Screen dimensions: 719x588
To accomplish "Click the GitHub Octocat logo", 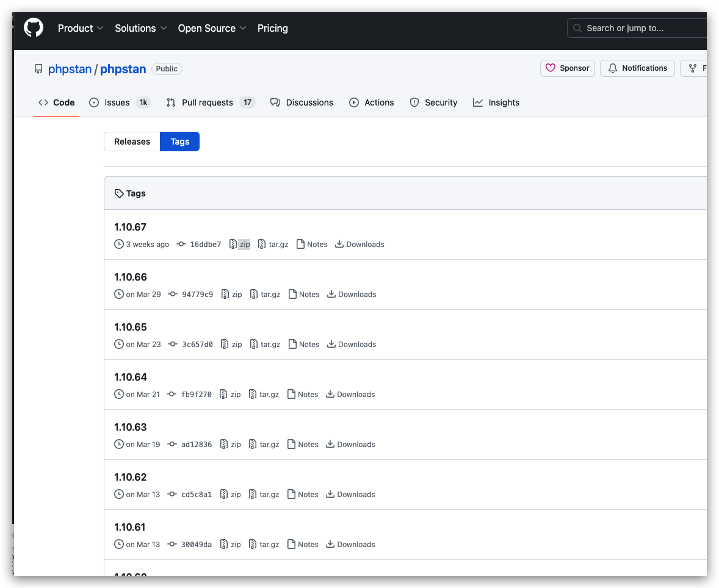I will pos(34,28).
